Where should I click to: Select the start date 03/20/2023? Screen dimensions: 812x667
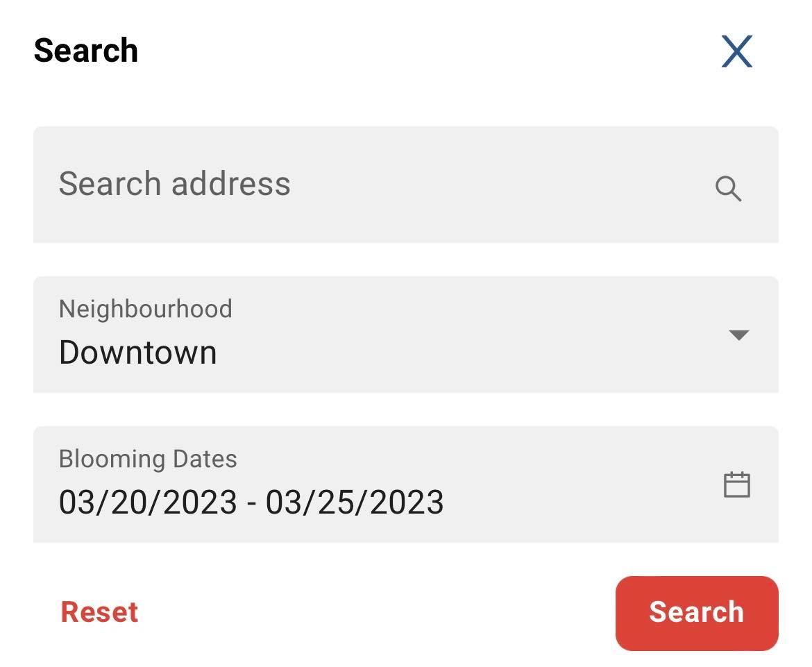pyautogui.click(x=148, y=503)
